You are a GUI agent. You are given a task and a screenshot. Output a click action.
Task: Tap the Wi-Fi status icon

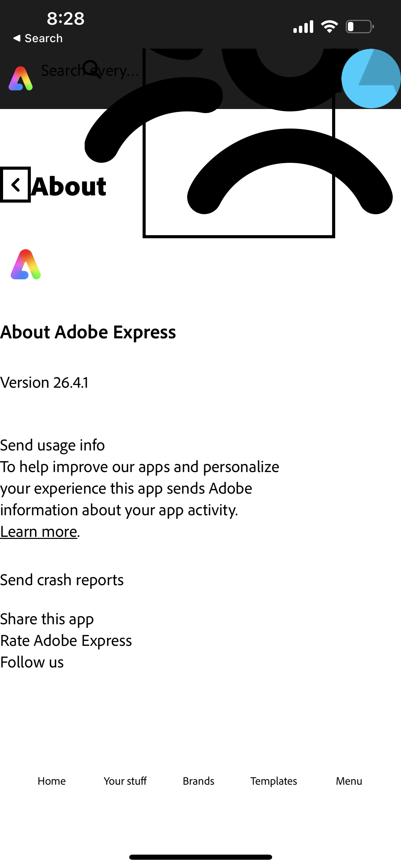329,26
